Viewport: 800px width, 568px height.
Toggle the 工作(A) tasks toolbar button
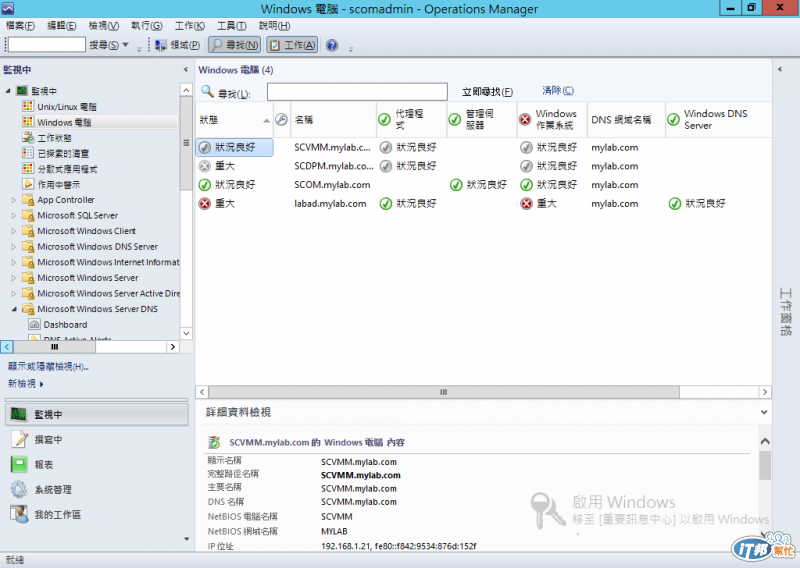[292, 45]
